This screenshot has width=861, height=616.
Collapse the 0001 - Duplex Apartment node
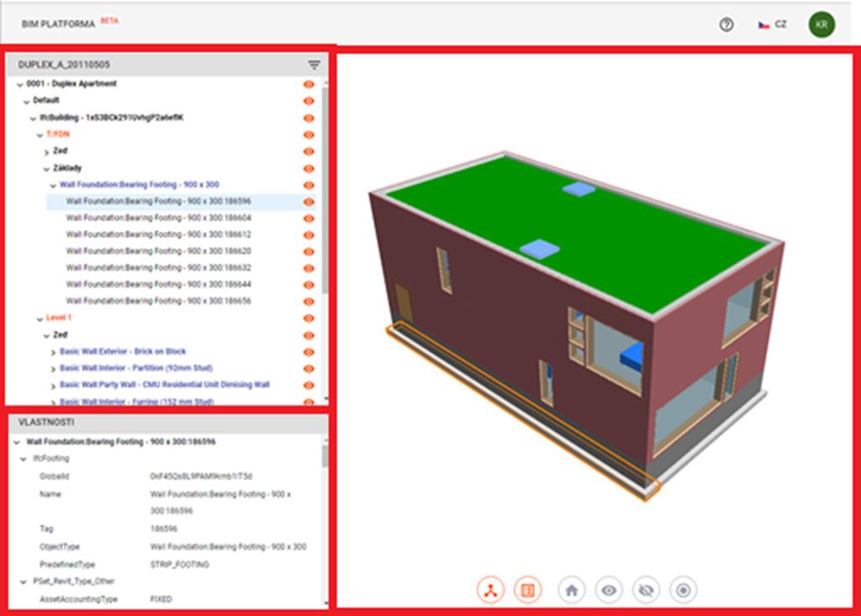pyautogui.click(x=20, y=85)
